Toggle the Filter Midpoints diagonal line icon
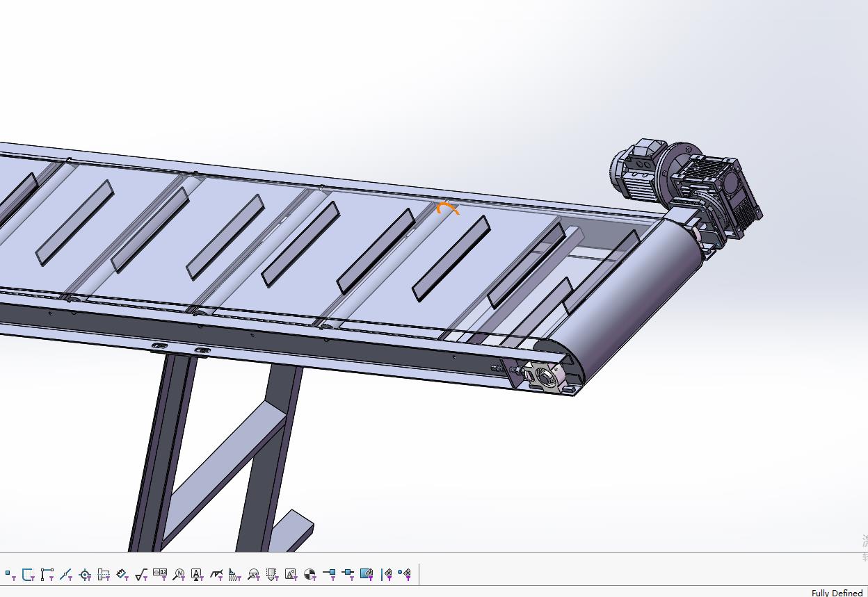 [x=66, y=574]
